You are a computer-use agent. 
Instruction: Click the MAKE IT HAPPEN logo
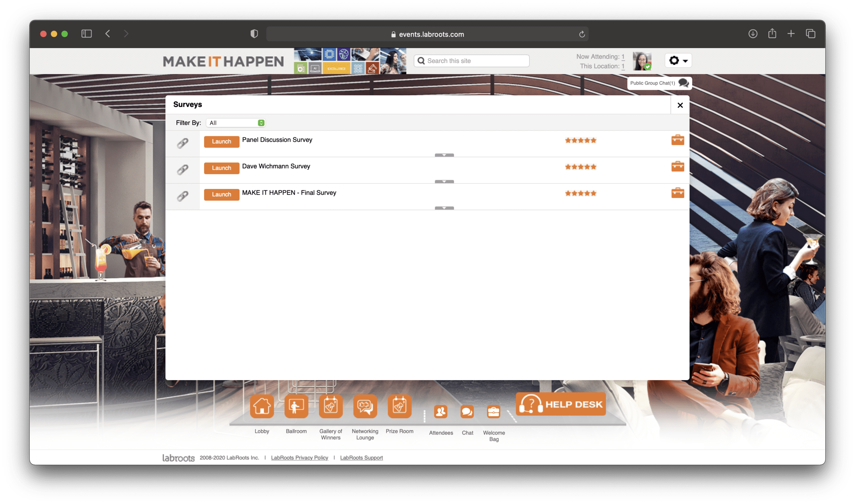pyautogui.click(x=223, y=61)
